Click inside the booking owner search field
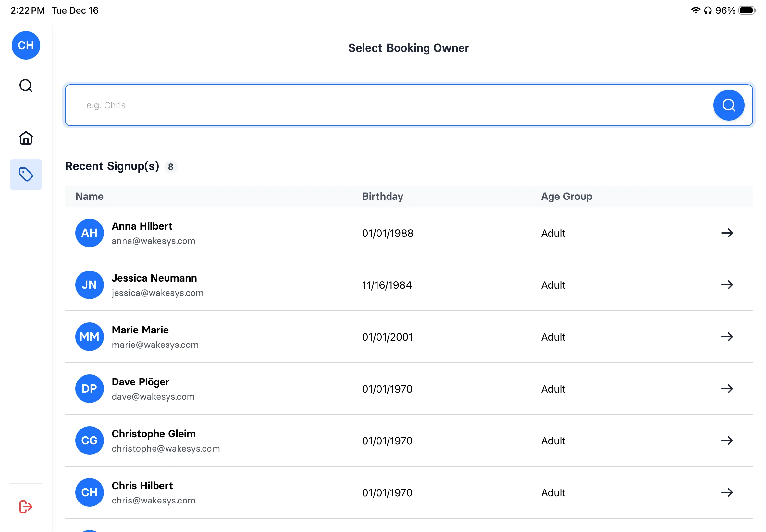766x532 pixels. (333, 105)
